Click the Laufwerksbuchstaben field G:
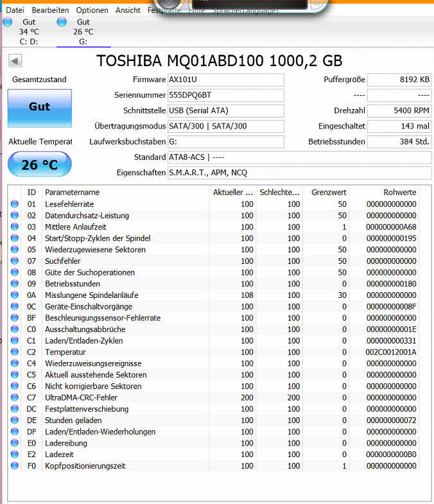 point(226,142)
